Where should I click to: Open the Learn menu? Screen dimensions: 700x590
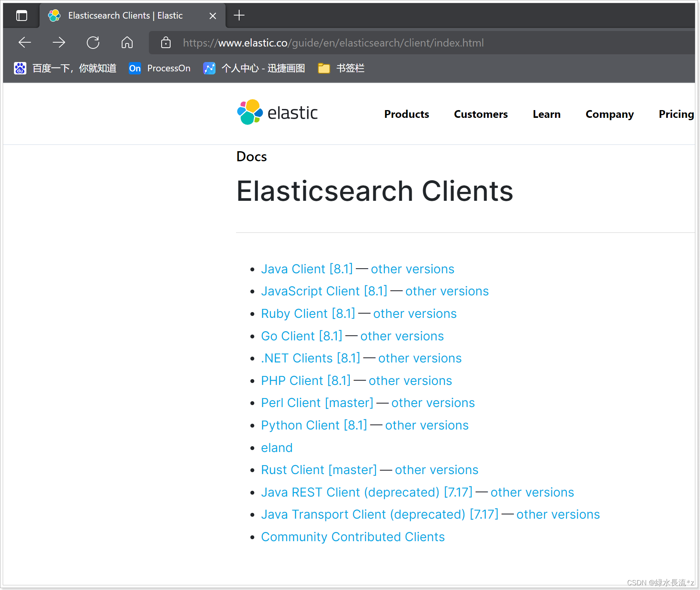pyautogui.click(x=547, y=114)
